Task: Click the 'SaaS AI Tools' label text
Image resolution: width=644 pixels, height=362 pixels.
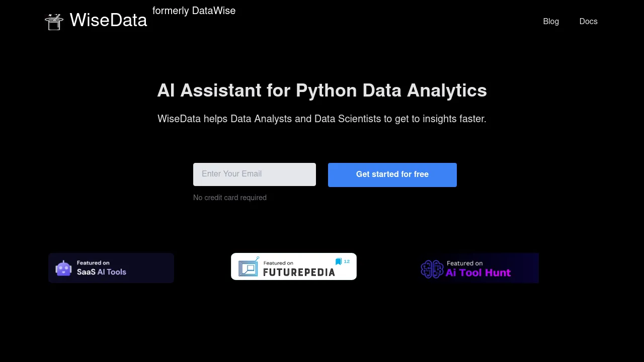Action: [101, 272]
